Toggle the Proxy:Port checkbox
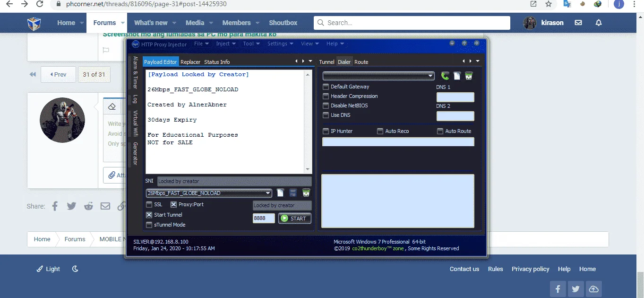 173,204
